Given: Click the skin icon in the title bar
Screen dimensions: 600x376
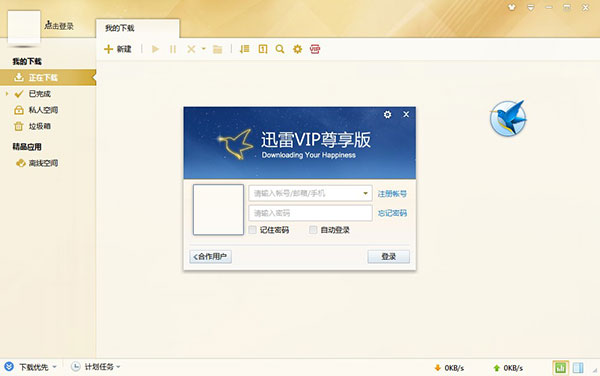Looking at the screenshot, I should [512, 7].
